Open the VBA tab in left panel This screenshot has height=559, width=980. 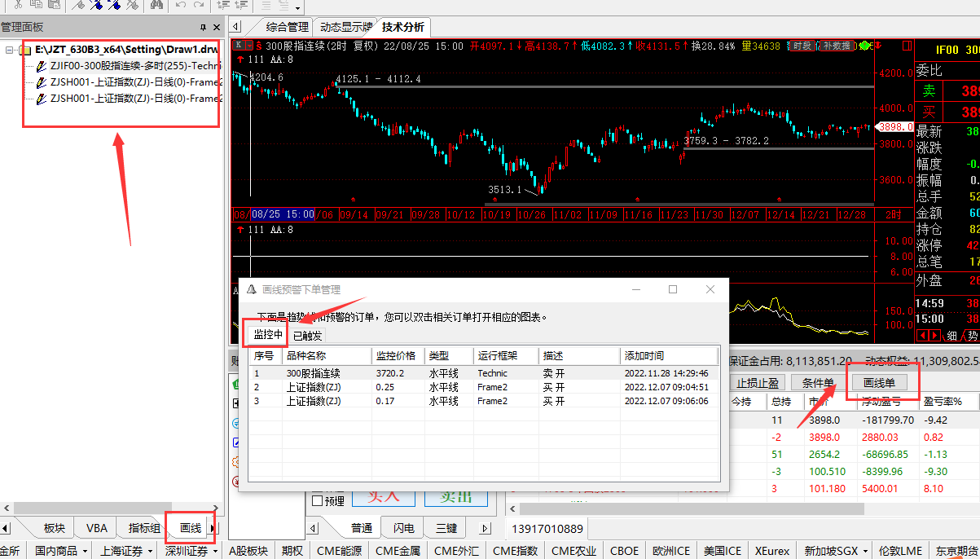click(x=97, y=528)
